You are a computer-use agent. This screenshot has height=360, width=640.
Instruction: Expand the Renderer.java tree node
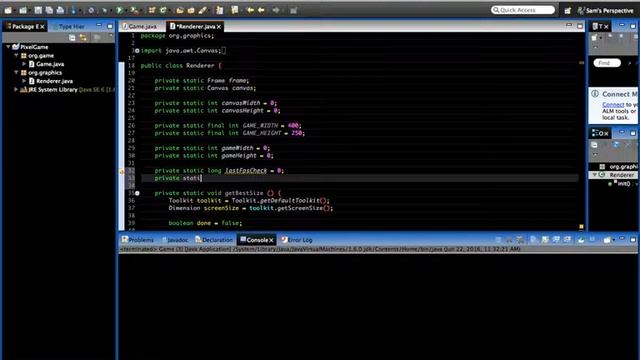[x=24, y=81]
